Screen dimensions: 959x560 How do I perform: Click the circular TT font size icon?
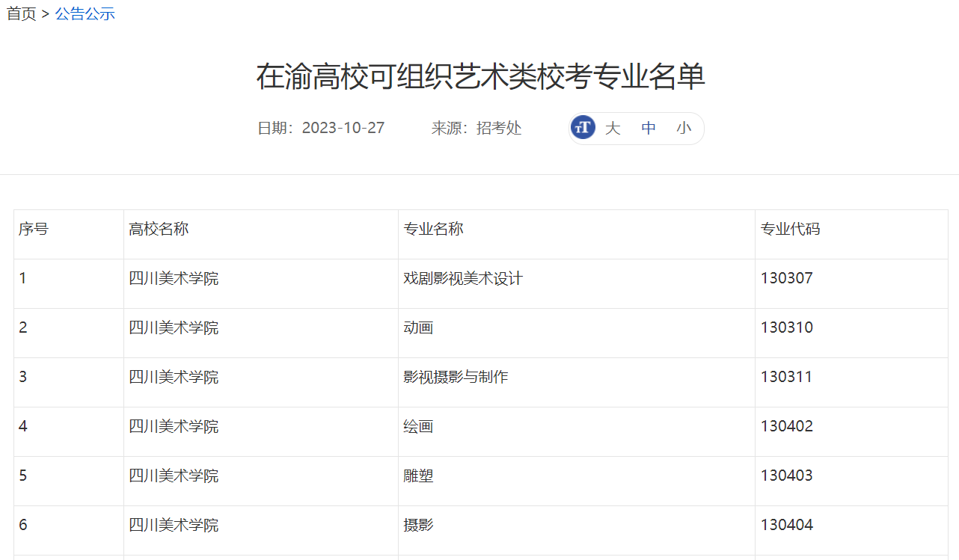pos(583,127)
